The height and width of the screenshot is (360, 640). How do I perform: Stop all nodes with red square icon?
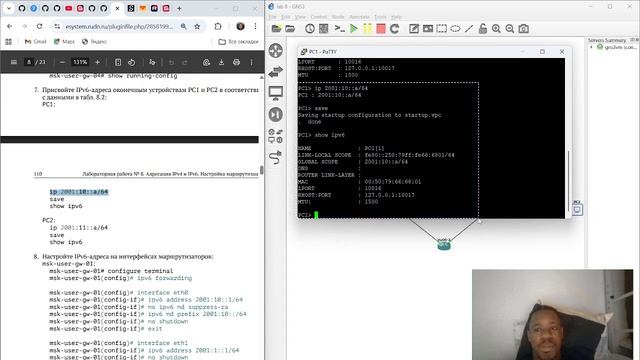click(381, 29)
